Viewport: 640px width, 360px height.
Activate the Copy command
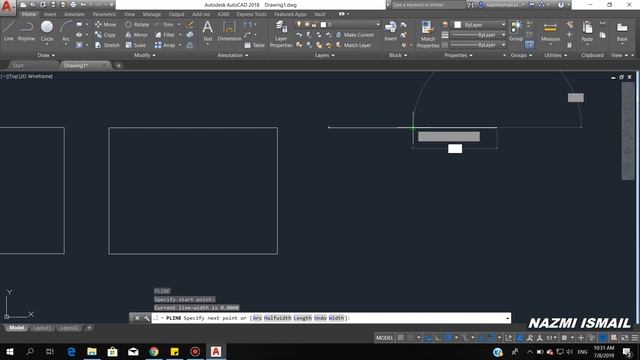(105, 35)
